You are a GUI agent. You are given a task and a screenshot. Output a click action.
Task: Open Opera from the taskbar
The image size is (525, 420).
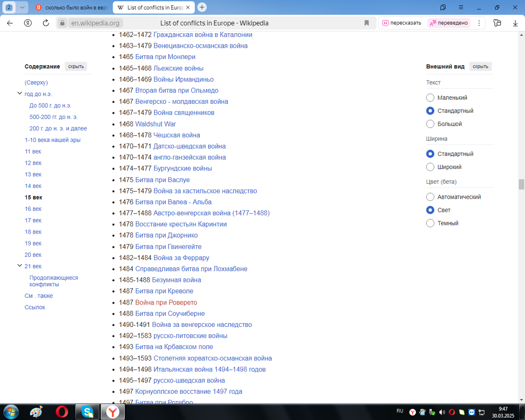62,412
